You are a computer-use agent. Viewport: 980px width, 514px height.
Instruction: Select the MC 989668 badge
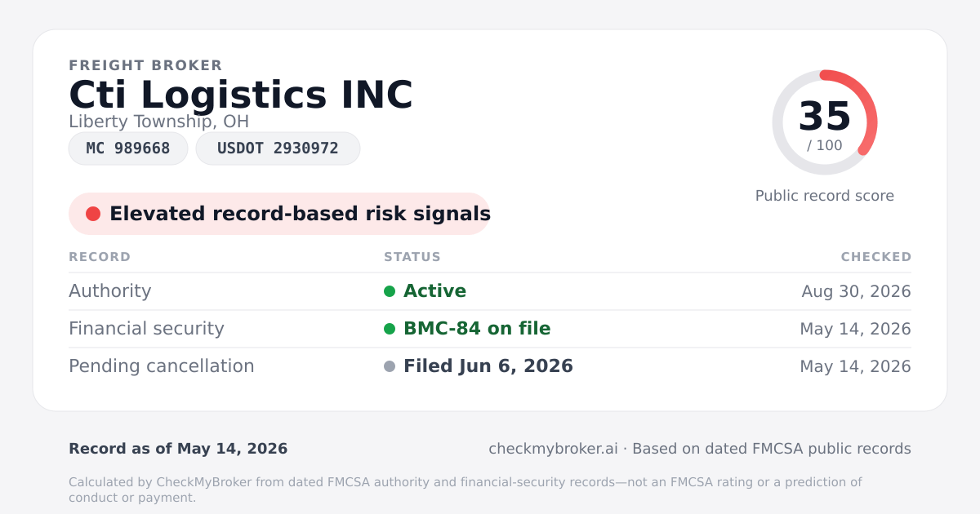pos(128,148)
